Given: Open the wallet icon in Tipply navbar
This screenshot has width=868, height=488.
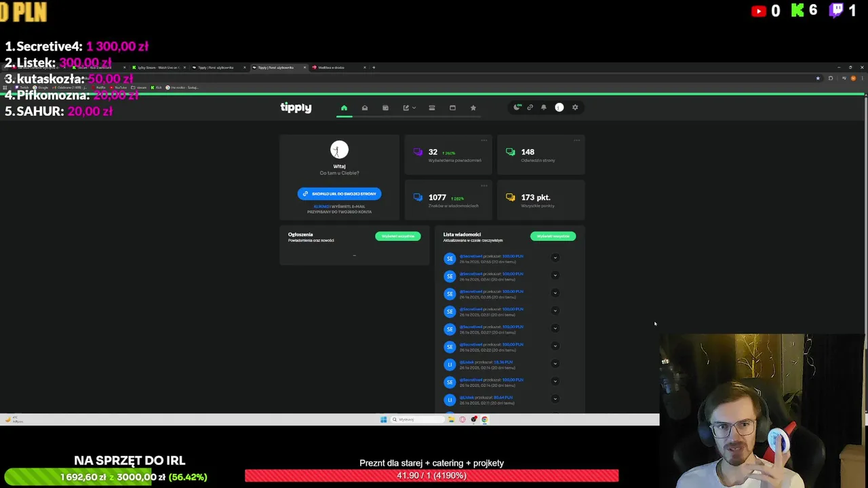Looking at the screenshot, I should 385,108.
